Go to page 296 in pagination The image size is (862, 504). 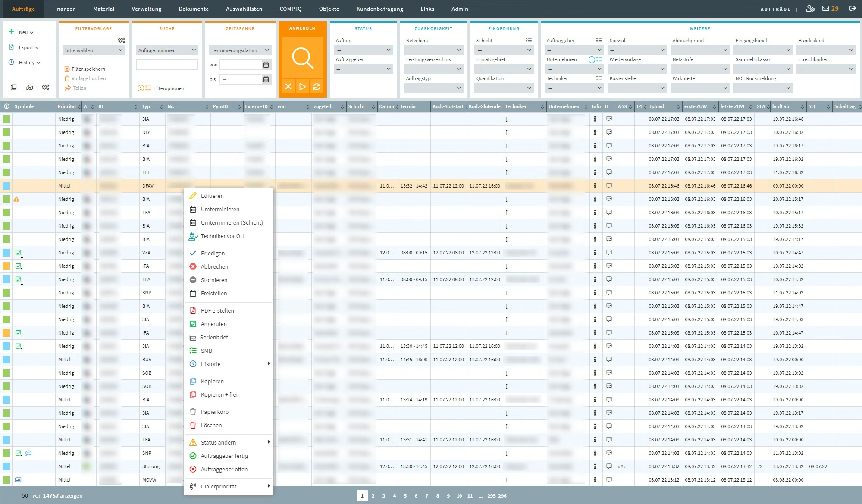click(502, 496)
